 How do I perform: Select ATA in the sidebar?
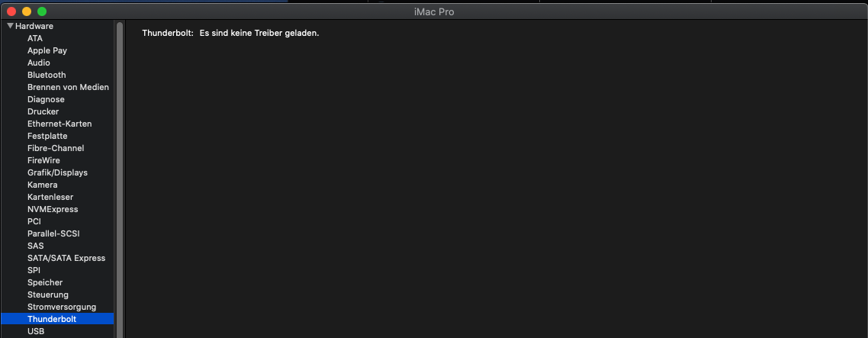[x=35, y=38]
